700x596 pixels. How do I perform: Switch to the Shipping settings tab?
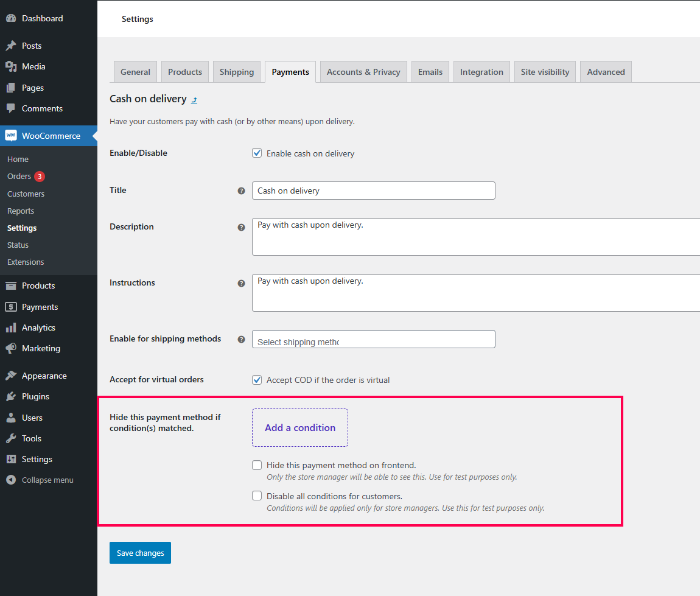[237, 72]
